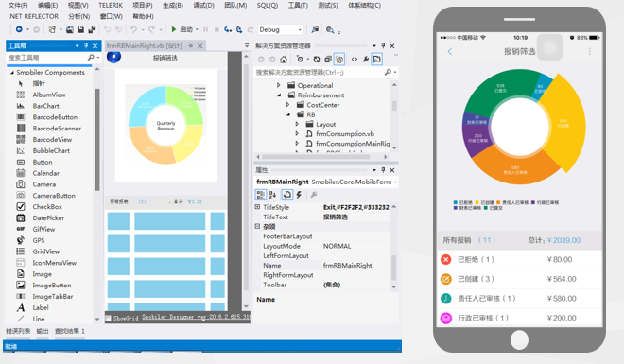Start debugging with the green play button
The height and width of the screenshot is (364, 624).
pos(174,29)
